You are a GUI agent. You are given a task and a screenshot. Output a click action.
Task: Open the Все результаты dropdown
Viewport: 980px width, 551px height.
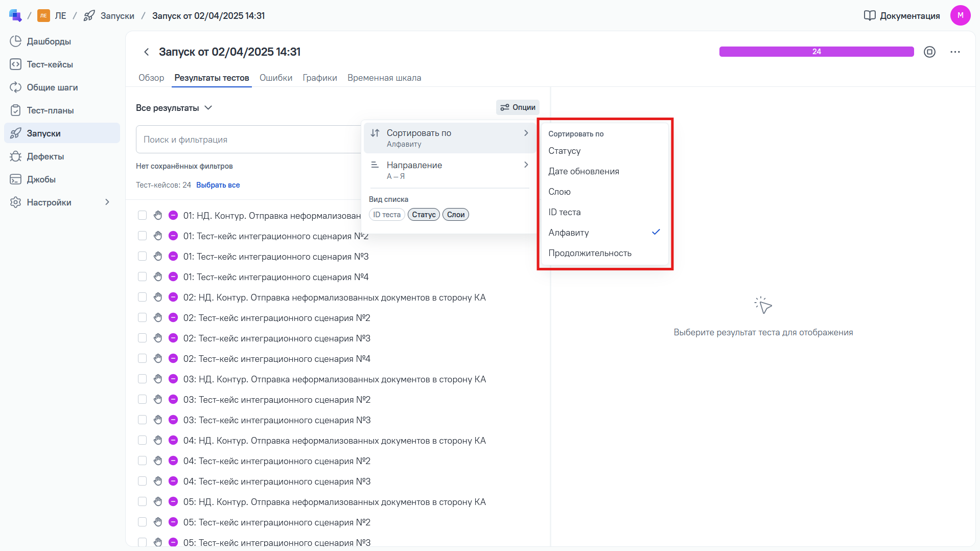tap(174, 108)
